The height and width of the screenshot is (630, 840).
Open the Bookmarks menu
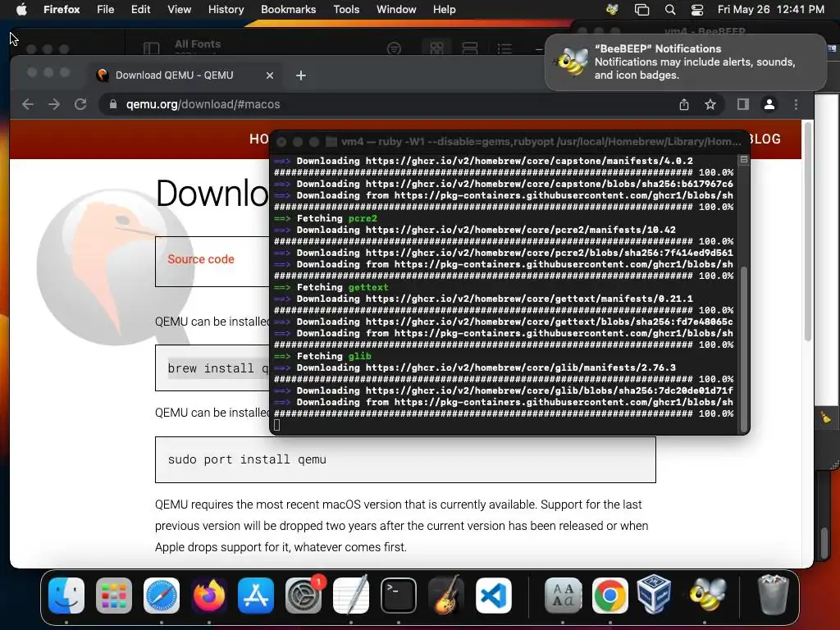(x=288, y=9)
